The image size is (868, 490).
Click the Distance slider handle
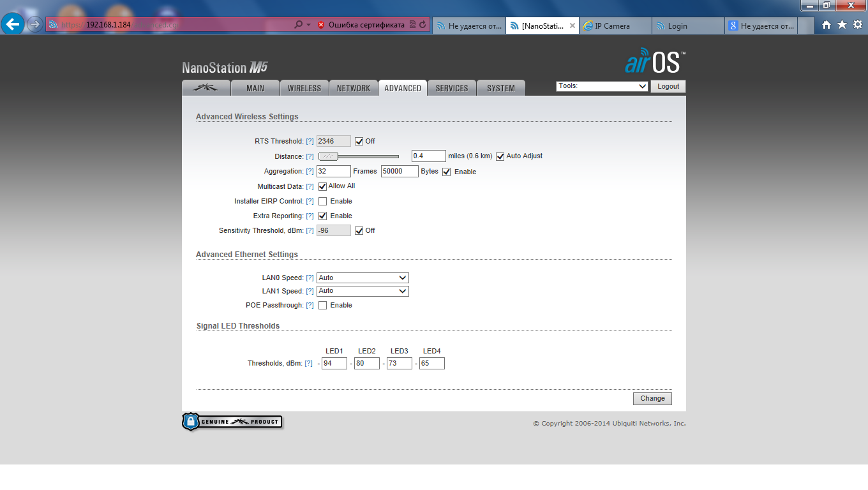pos(328,156)
